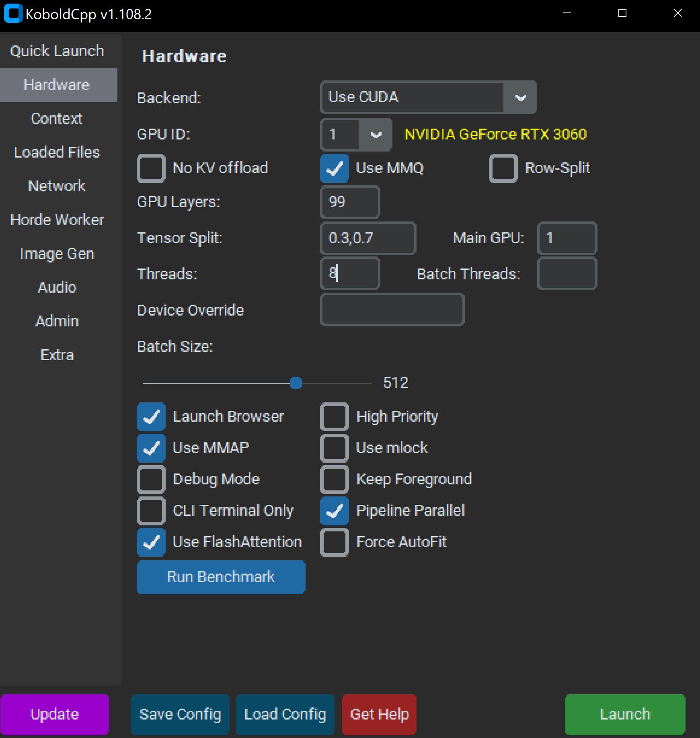The height and width of the screenshot is (738, 700).
Task: Click the purple Update button
Action: click(x=55, y=714)
